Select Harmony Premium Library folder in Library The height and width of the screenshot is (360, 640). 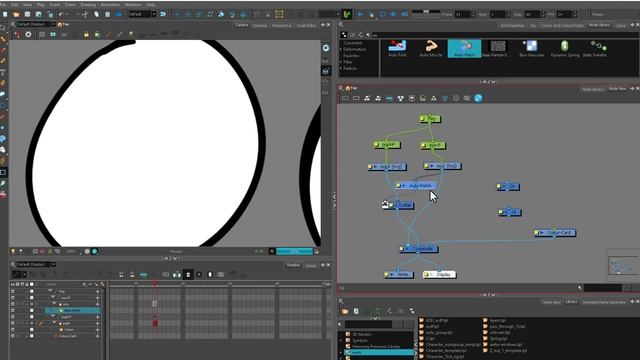(x=376, y=347)
